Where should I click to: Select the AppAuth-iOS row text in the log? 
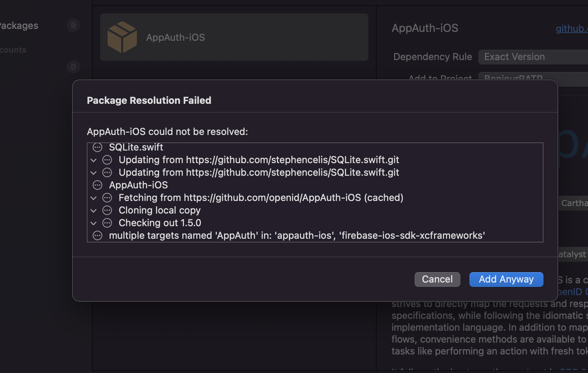[138, 185]
